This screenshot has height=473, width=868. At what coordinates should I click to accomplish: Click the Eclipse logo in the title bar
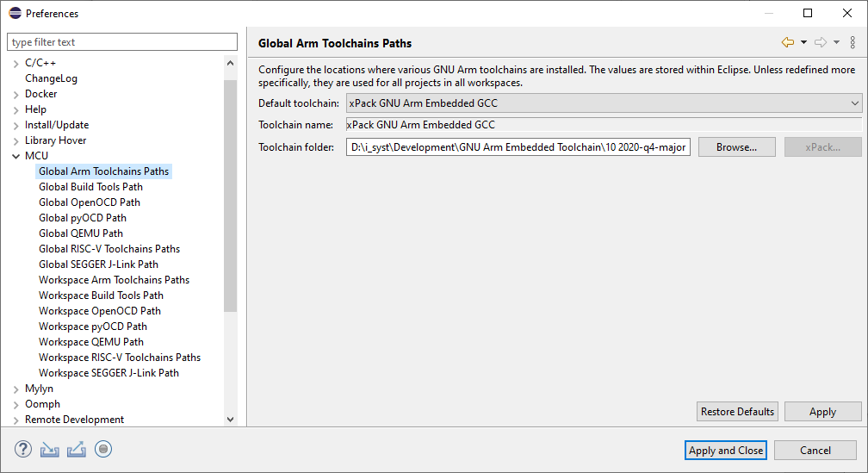tap(15, 13)
